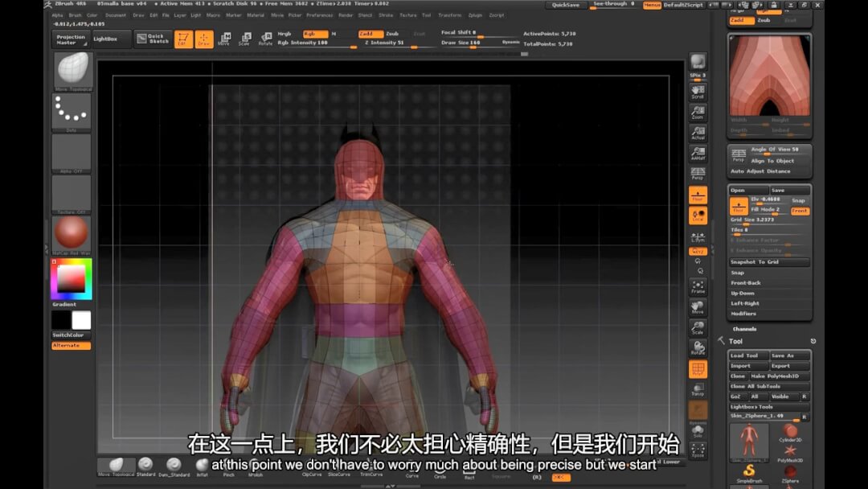Click the Xpose icon
Viewport: 868px width, 489px height.
(698, 450)
